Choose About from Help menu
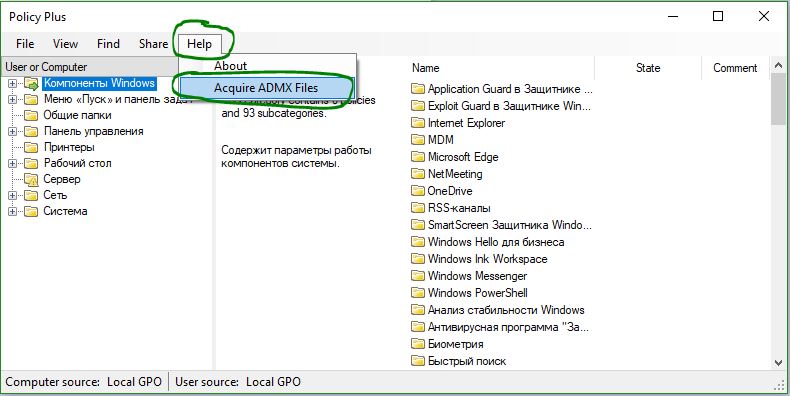Image resolution: width=790 pixels, height=396 pixels. click(x=230, y=65)
